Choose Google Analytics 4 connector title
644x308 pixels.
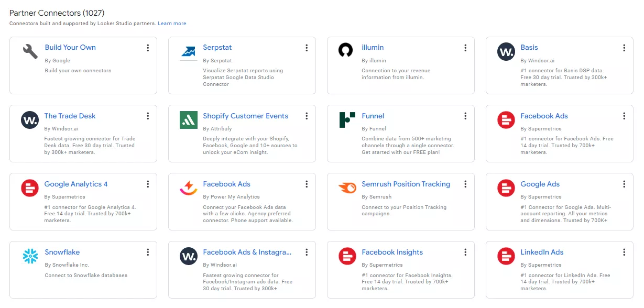pyautogui.click(x=76, y=184)
